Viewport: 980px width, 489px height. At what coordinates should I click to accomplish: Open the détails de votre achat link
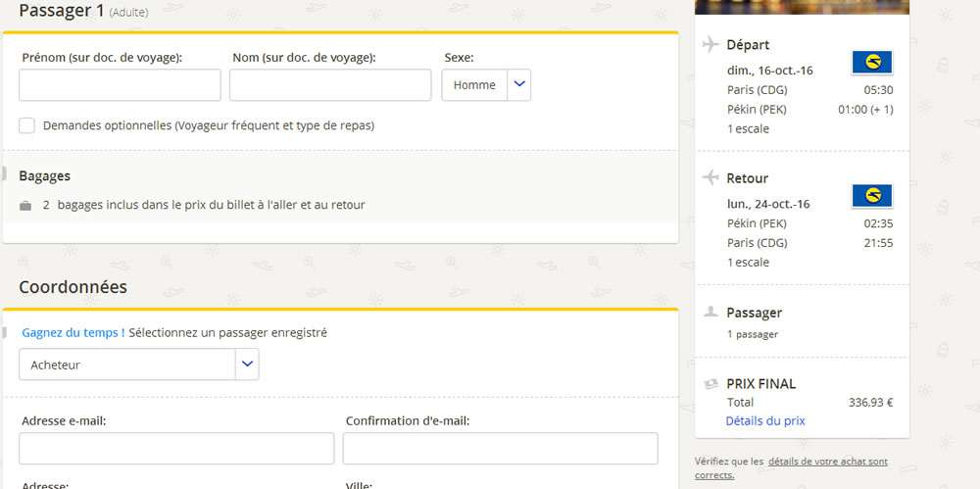click(827, 461)
